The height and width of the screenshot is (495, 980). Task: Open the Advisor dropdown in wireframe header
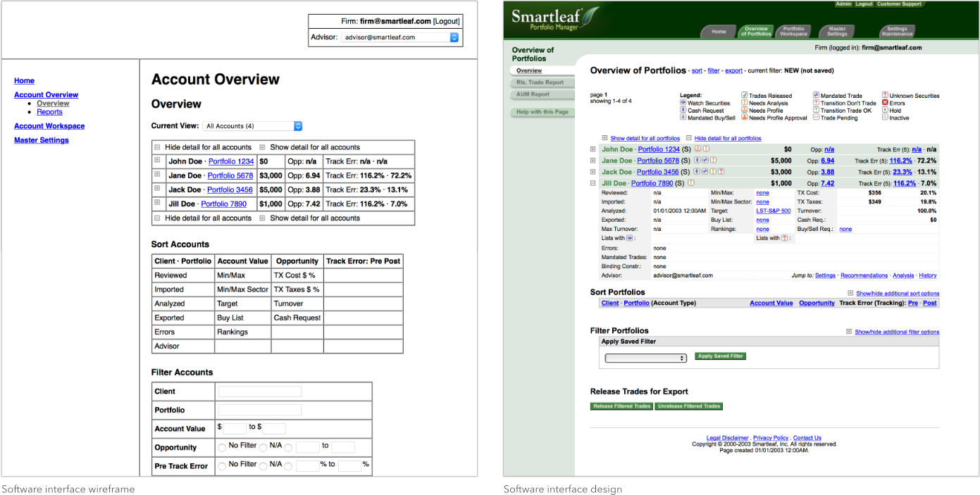[x=400, y=37]
